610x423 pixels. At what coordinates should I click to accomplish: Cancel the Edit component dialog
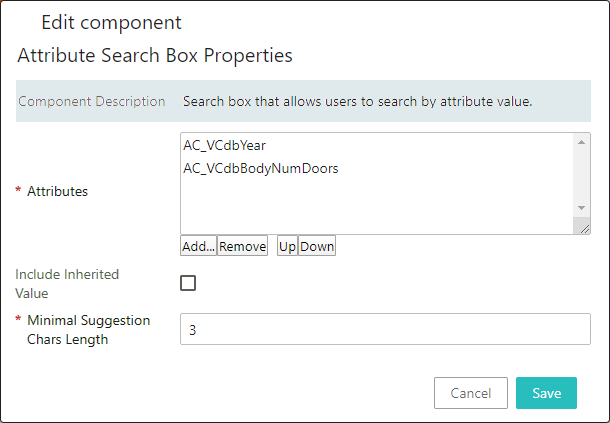(x=471, y=393)
